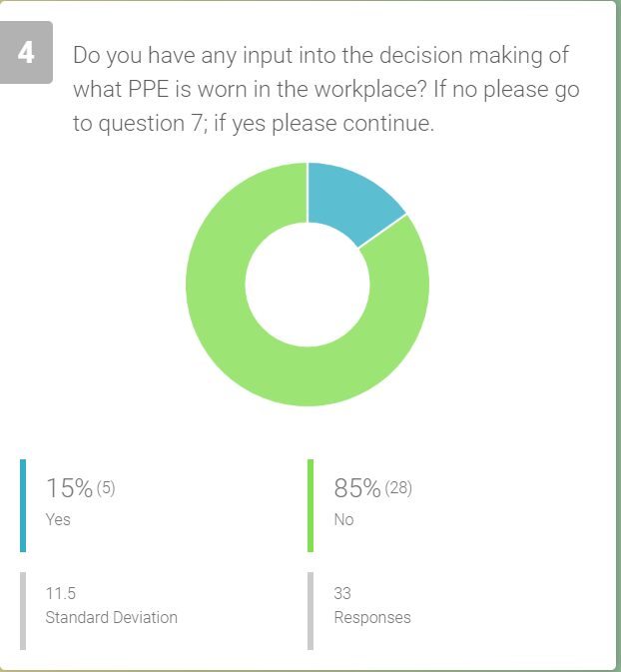Click the gray bar beside Responses
Screen dimensions: 621x672
coord(310,610)
